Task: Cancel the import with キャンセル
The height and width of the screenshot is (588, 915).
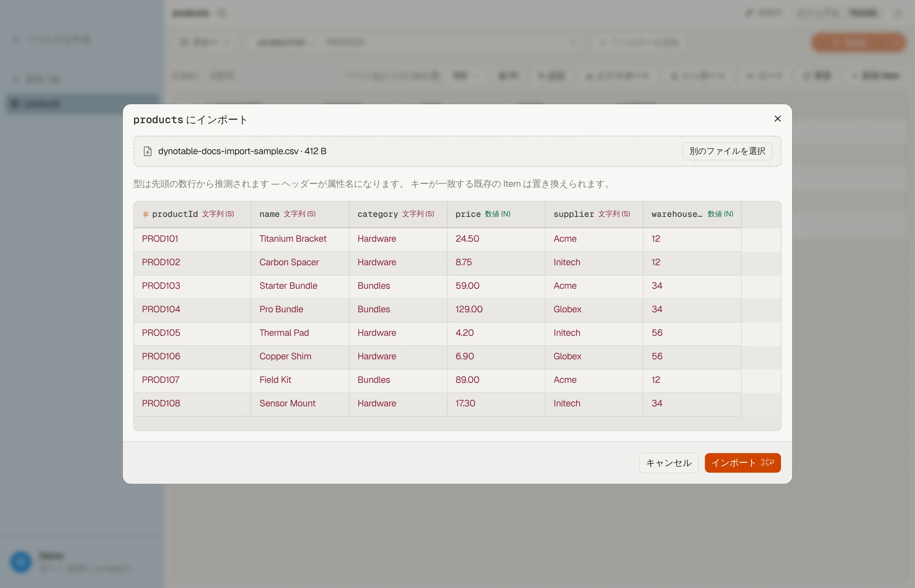Action: [668, 463]
